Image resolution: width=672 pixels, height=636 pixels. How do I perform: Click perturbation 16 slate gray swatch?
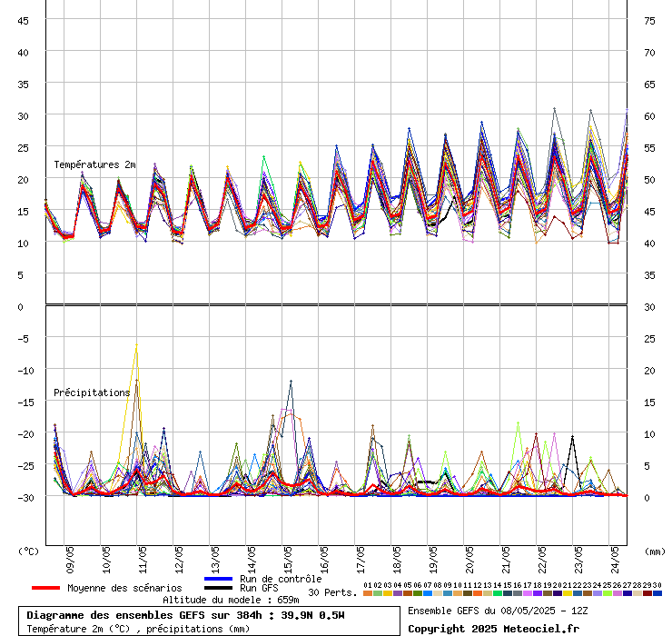point(518,593)
